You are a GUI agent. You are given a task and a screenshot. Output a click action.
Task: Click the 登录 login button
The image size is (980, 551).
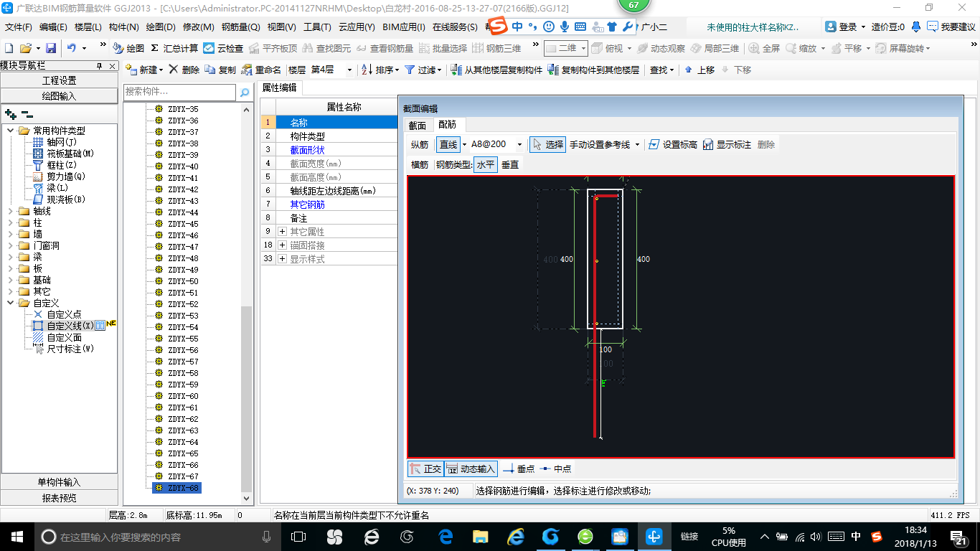pyautogui.click(x=841, y=27)
